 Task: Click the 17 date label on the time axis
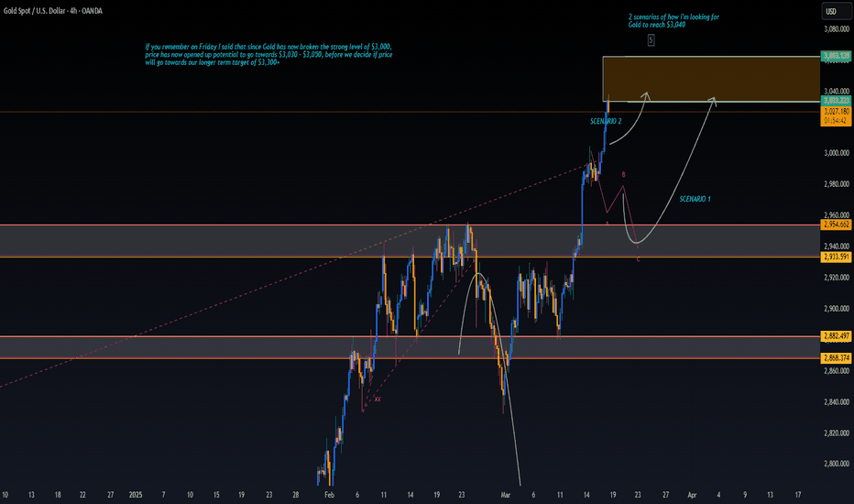tap(798, 495)
